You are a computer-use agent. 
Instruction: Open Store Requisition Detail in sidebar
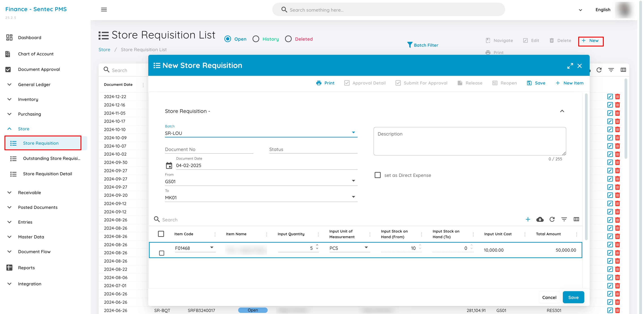pos(47,174)
